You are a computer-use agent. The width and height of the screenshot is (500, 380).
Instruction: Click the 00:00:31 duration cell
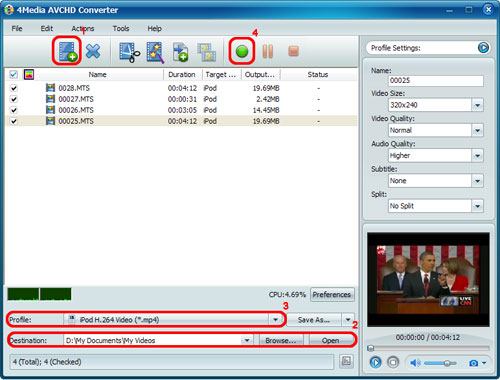182,99
